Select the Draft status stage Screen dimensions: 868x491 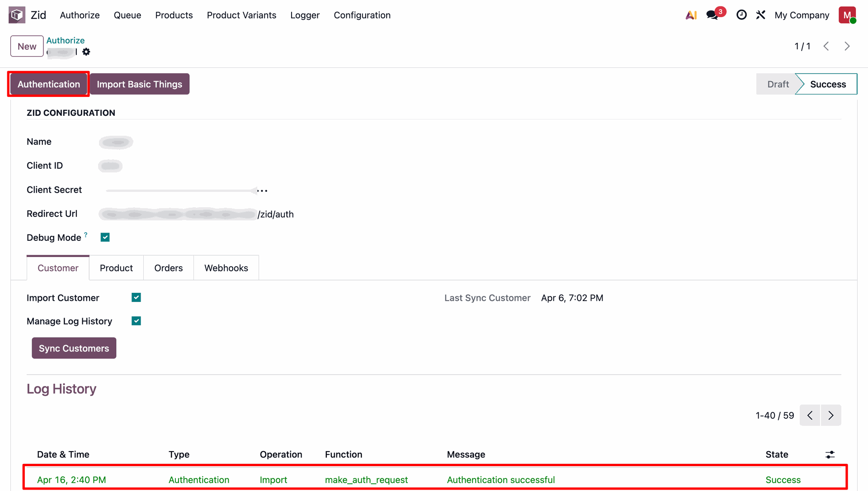click(x=778, y=84)
